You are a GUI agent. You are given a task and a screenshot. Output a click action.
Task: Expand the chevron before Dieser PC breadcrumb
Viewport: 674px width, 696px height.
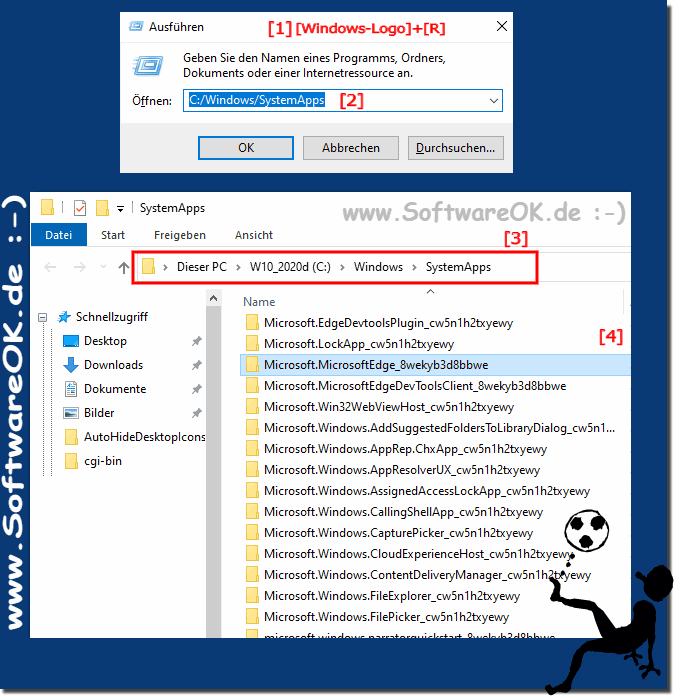point(165,267)
